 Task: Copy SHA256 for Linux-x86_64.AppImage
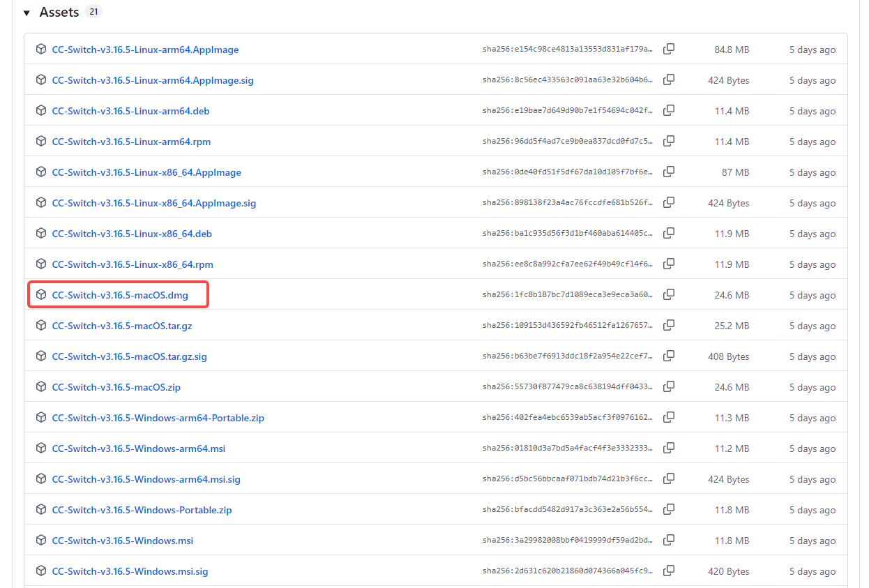click(x=669, y=172)
